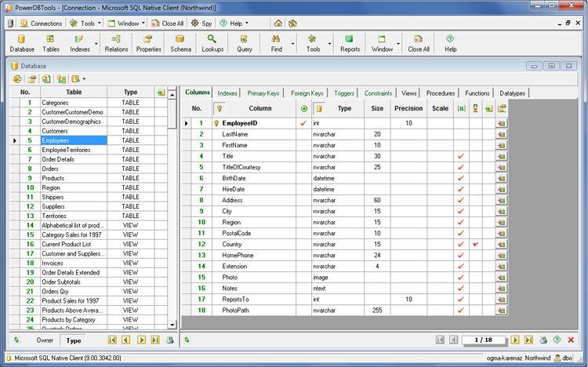This screenshot has height=367, width=588.
Task: Expand the Indexes toolbar dropdown arrow
Action: pyautogui.click(x=98, y=44)
